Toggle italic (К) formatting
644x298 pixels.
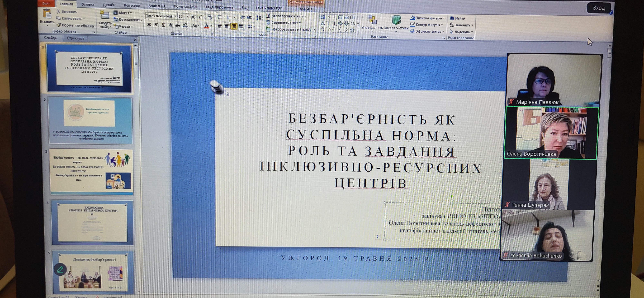coord(156,25)
